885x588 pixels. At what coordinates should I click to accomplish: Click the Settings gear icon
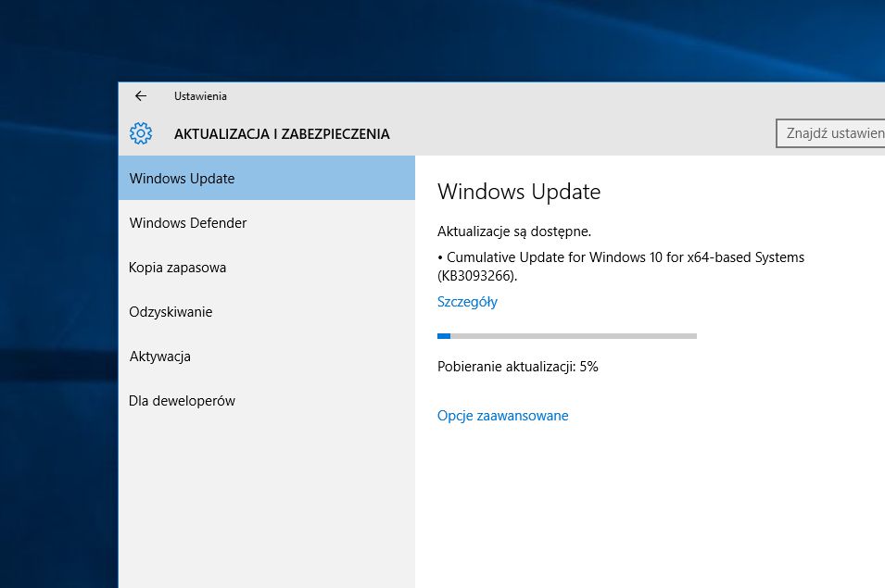[x=140, y=132]
